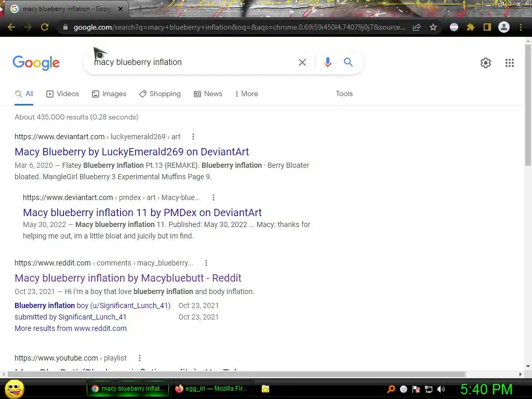This screenshot has width=532, height=399.
Task: Open Chrome's three-dot menu
Action: point(521,27)
